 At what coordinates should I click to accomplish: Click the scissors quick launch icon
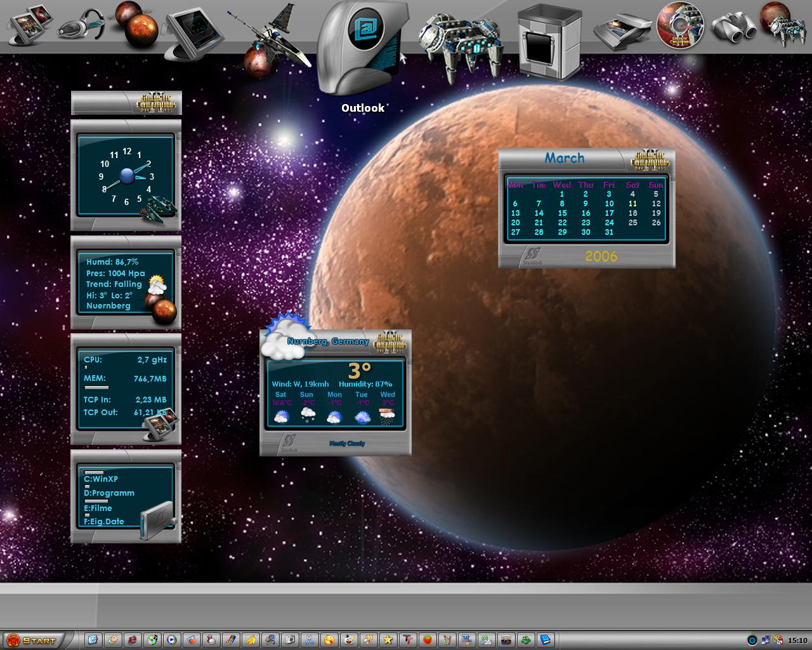point(309,640)
